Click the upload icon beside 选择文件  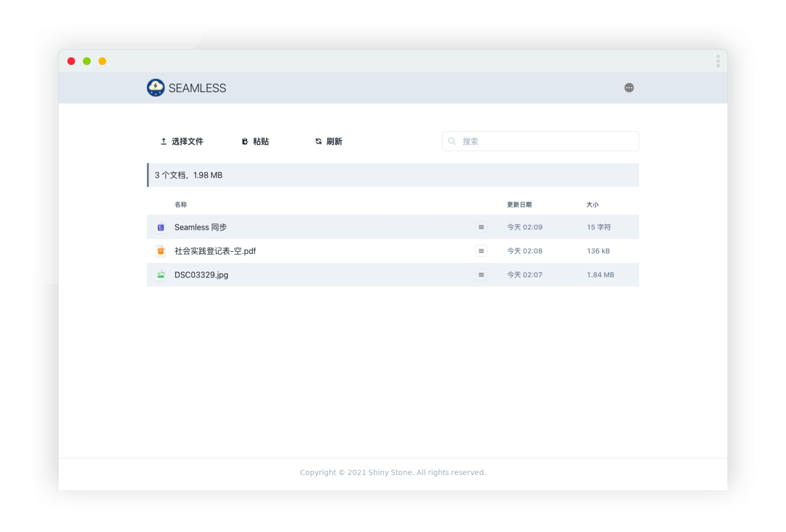point(163,141)
